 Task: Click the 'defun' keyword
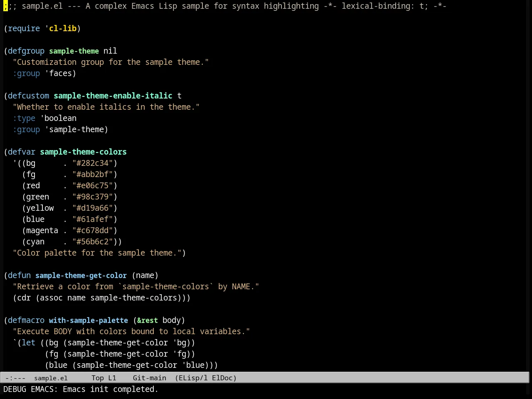point(19,275)
